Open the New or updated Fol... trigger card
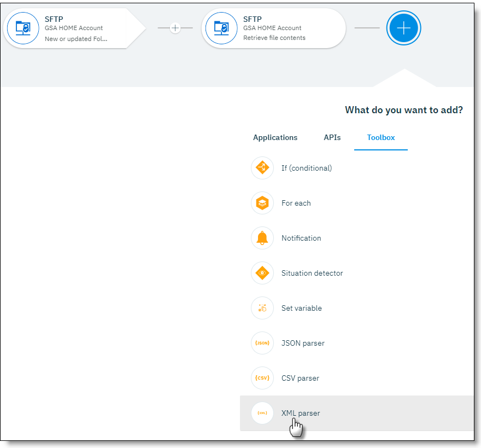This screenshot has width=481, height=448. click(x=76, y=38)
